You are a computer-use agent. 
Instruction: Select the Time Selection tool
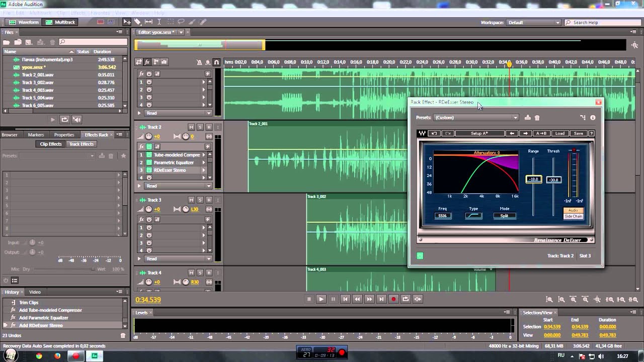coord(159,22)
